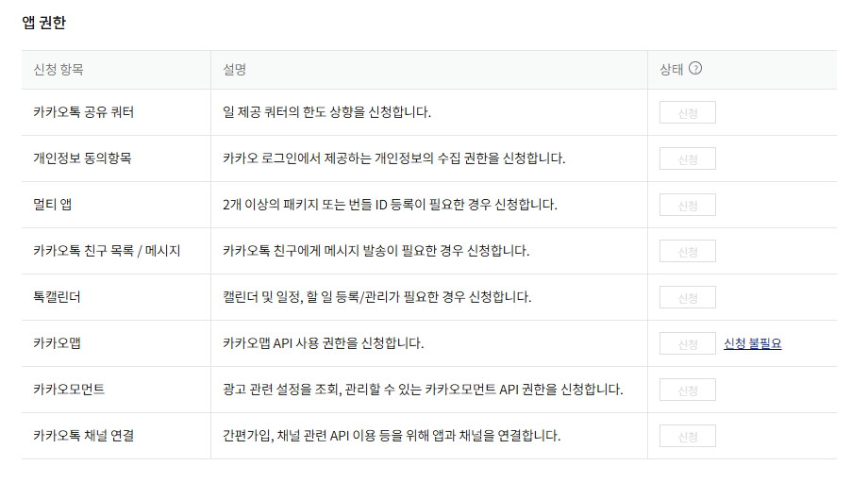The width and height of the screenshot is (868, 482).
Task: Click 신청 button for 카카오톡 채널 연결
Action: point(688,436)
